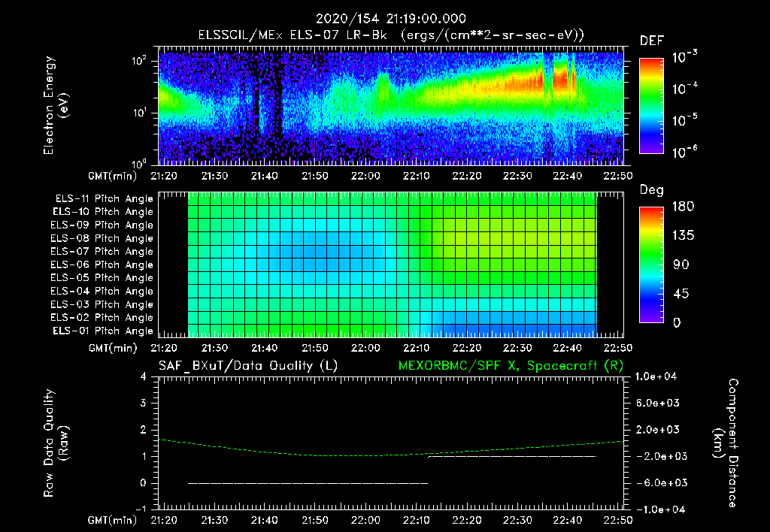Click the GMT(min) label under bottom panel
This screenshot has width=770, height=532.
(x=113, y=520)
